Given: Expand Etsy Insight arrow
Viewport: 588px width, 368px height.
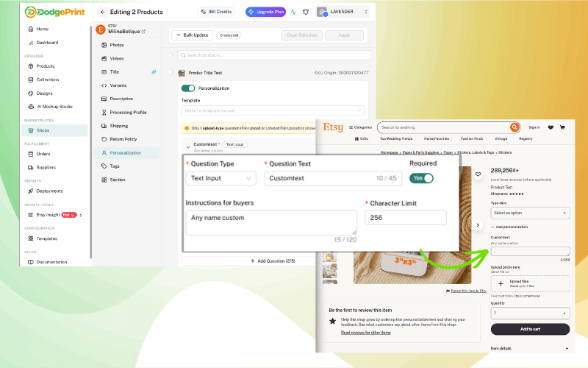Looking at the screenshot, I should (81, 215).
